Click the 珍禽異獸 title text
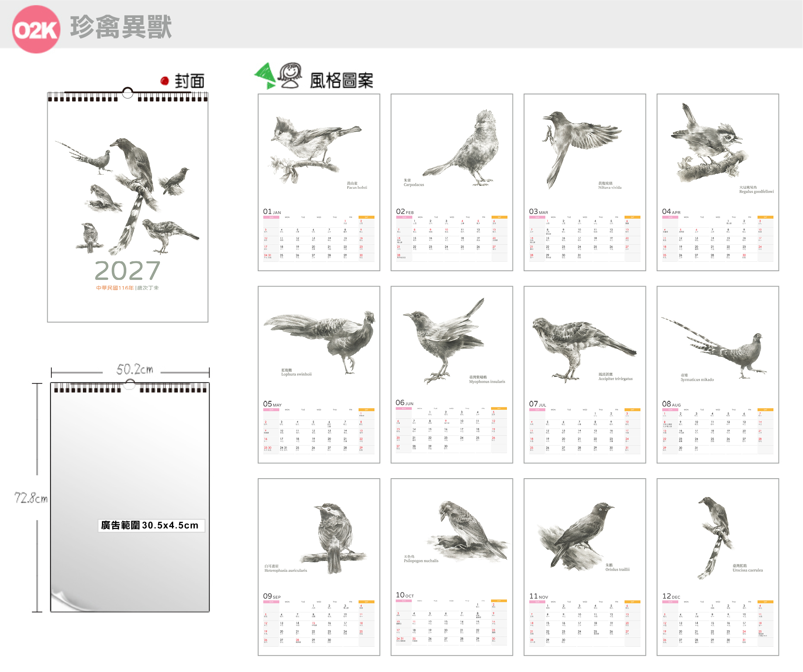This screenshot has height=672, width=803. (121, 27)
